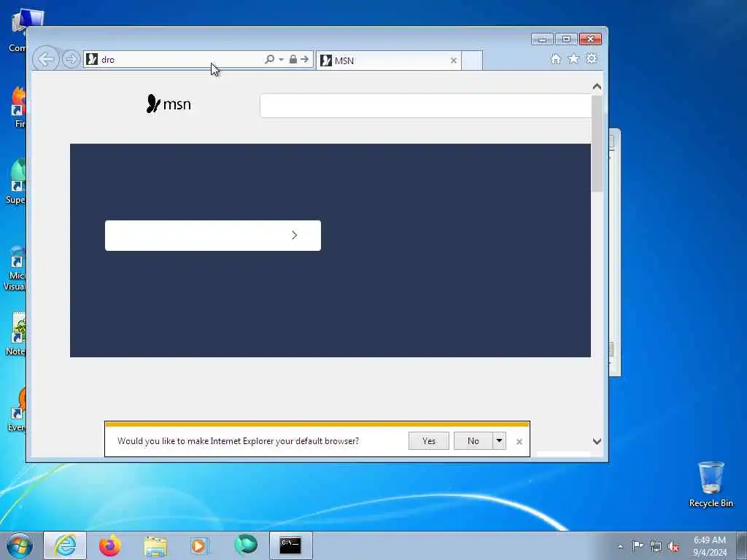The image size is (747, 560).
Task: Open a new tab button
Action: (472, 61)
